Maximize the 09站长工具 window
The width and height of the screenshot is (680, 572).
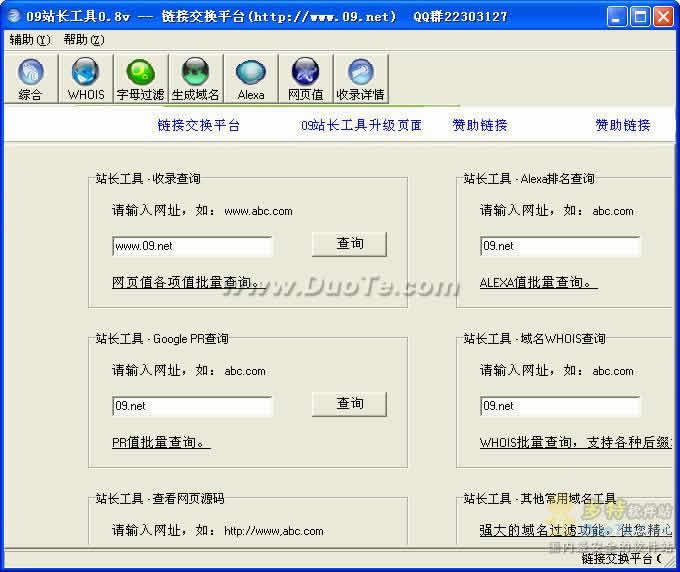pyautogui.click(x=640, y=17)
